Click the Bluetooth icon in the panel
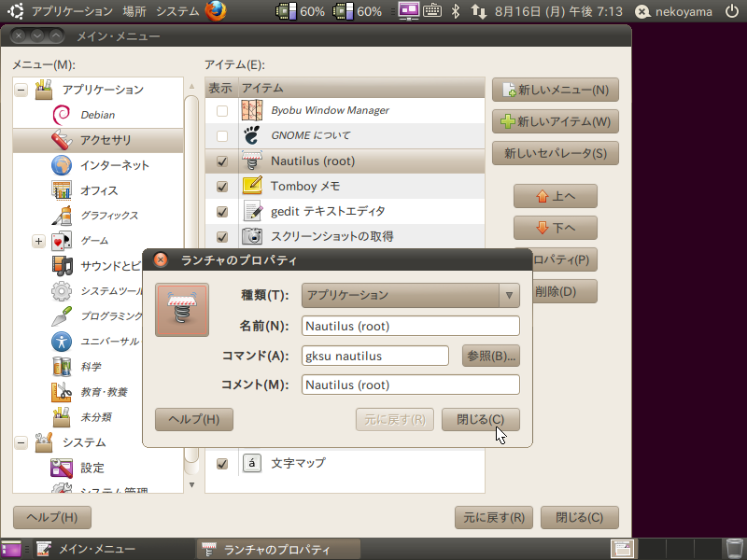The image size is (747, 560). coord(456,11)
